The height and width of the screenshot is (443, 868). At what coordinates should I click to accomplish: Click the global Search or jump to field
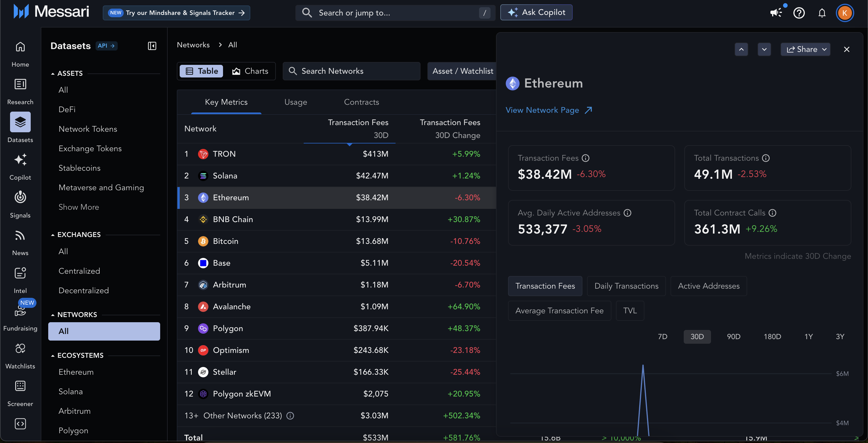pos(395,13)
